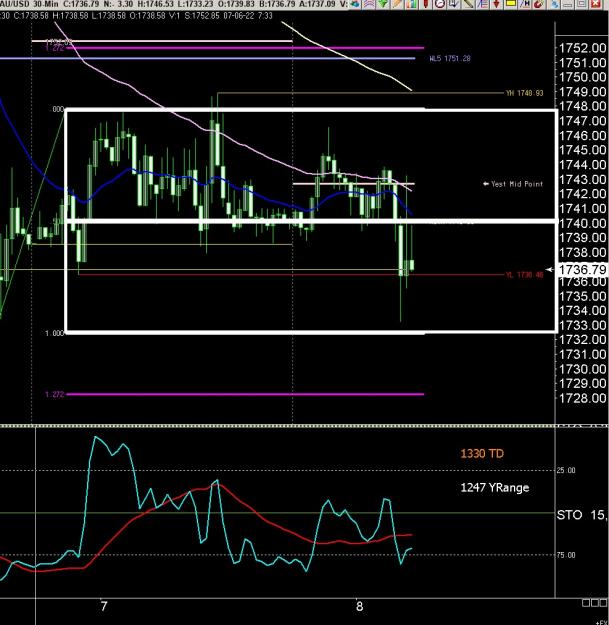Click the YH 1748.93 yesterday high label
The image size is (609, 625).
pyautogui.click(x=524, y=93)
